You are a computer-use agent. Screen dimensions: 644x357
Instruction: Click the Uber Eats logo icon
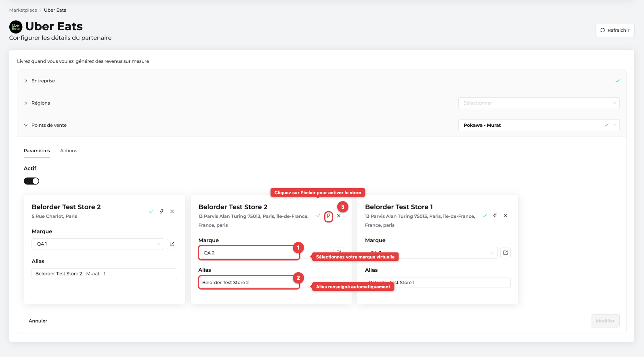(16, 27)
